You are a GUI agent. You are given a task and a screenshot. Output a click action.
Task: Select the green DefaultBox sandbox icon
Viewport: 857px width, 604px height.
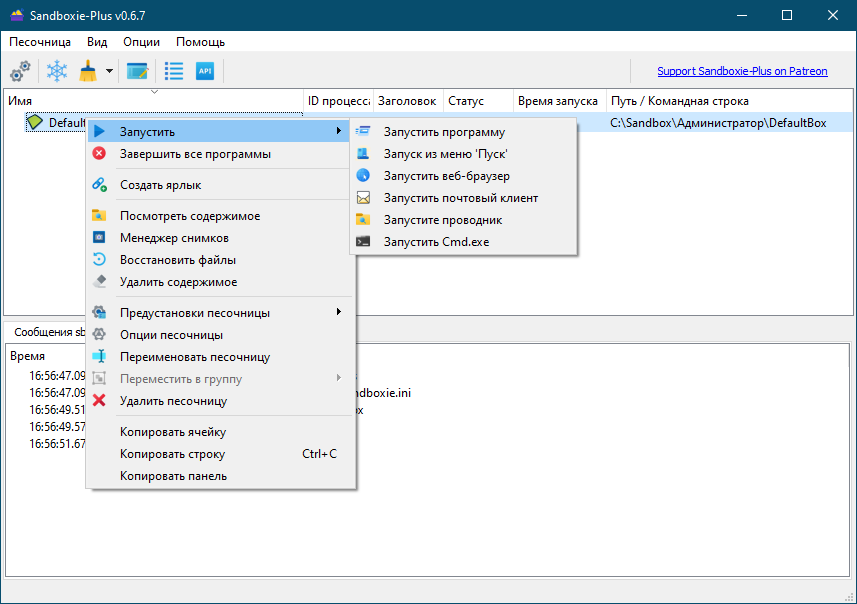click(35, 122)
